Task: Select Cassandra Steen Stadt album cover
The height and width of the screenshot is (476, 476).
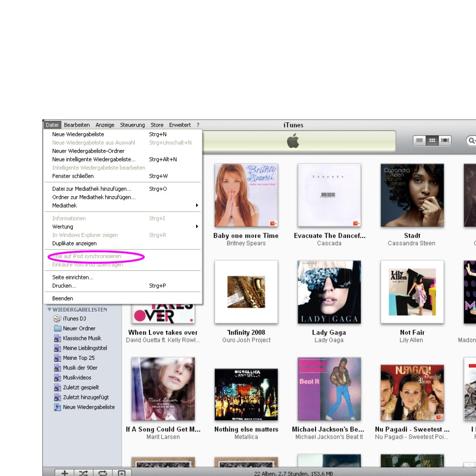Action: [x=412, y=195]
